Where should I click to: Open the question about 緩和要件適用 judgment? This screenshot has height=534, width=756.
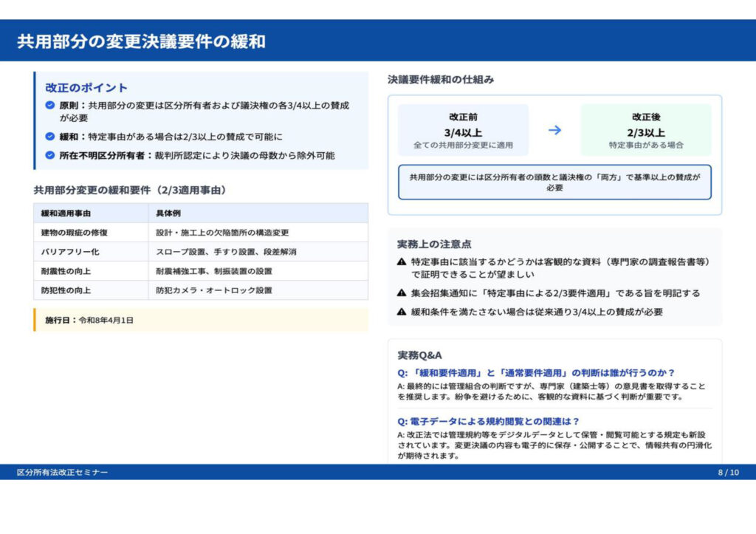(x=536, y=373)
